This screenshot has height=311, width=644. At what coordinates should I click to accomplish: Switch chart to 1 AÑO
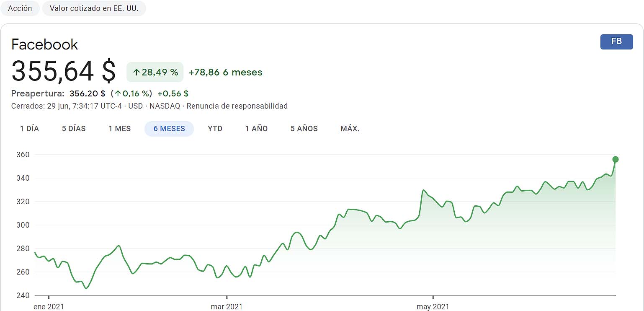point(256,129)
